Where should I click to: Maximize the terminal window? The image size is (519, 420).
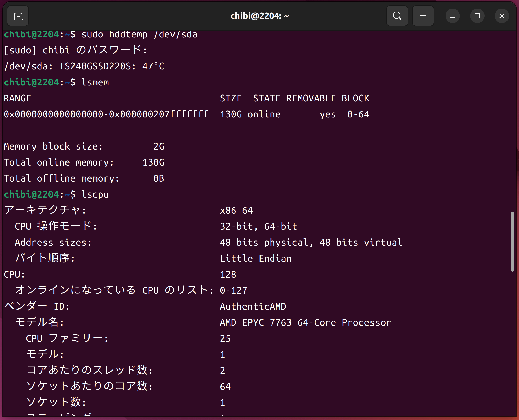(477, 16)
